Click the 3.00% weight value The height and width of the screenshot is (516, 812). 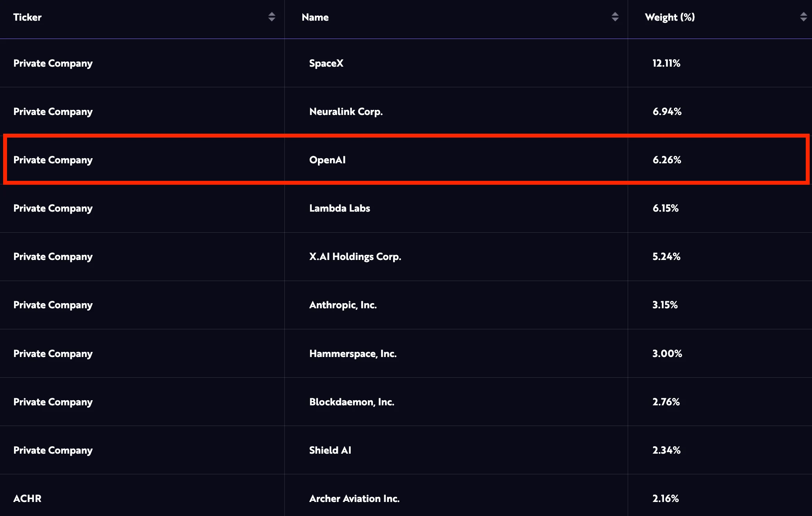(x=667, y=353)
